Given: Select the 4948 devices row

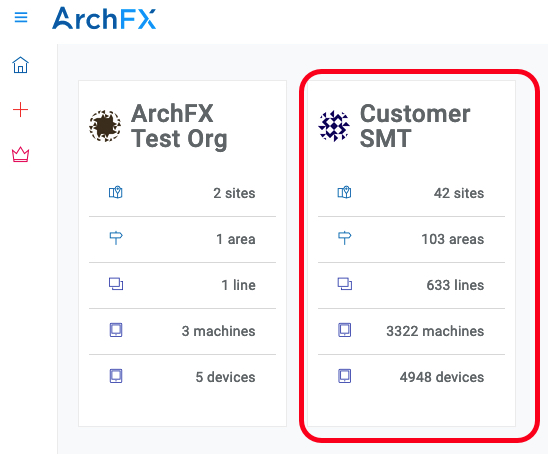Looking at the screenshot, I should (411, 377).
